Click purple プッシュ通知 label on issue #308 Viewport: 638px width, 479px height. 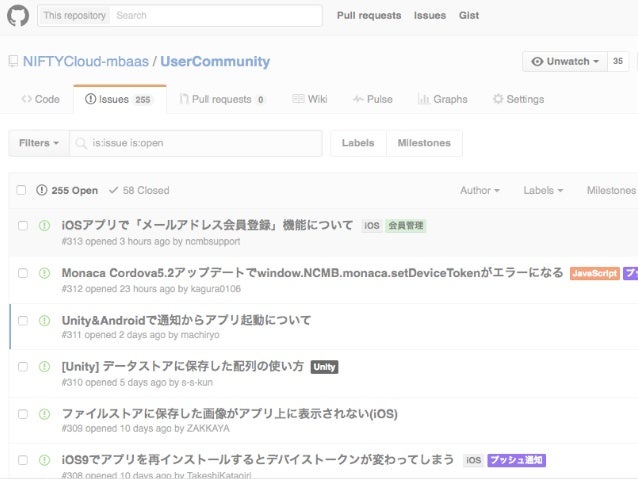click(x=517, y=460)
